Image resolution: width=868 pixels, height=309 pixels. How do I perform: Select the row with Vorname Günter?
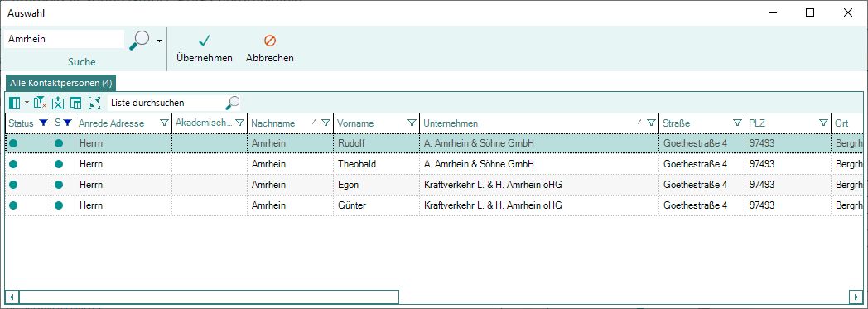tap(434, 205)
